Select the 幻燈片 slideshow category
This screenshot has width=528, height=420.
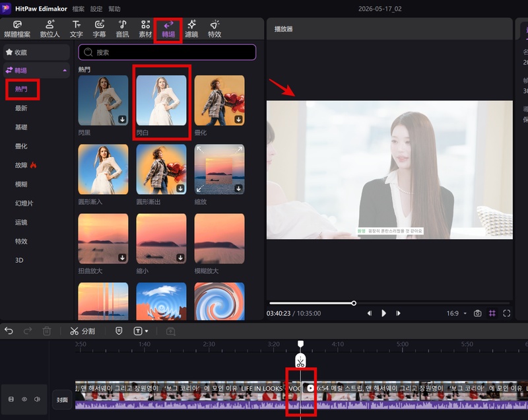pos(24,203)
